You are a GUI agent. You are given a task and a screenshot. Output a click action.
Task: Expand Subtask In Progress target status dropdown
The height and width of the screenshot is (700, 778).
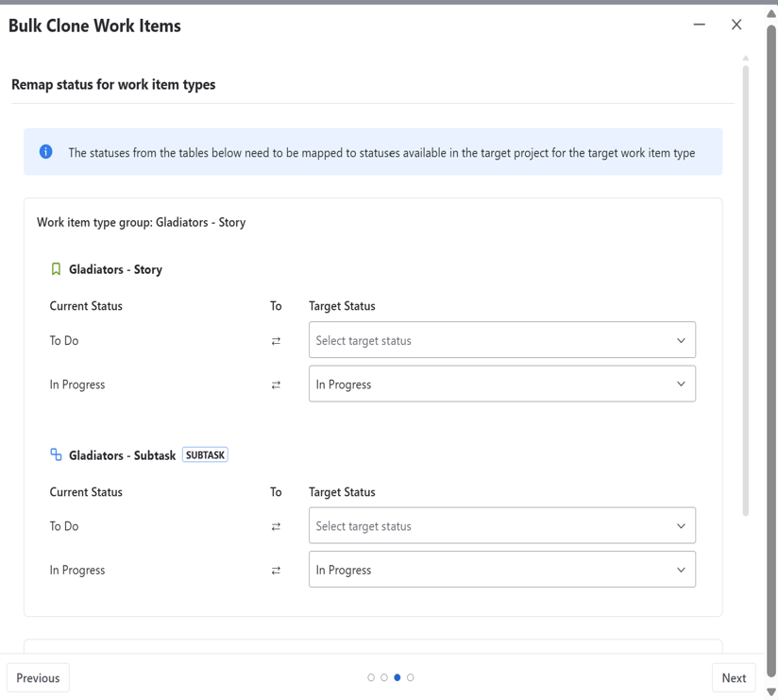pyautogui.click(x=501, y=570)
